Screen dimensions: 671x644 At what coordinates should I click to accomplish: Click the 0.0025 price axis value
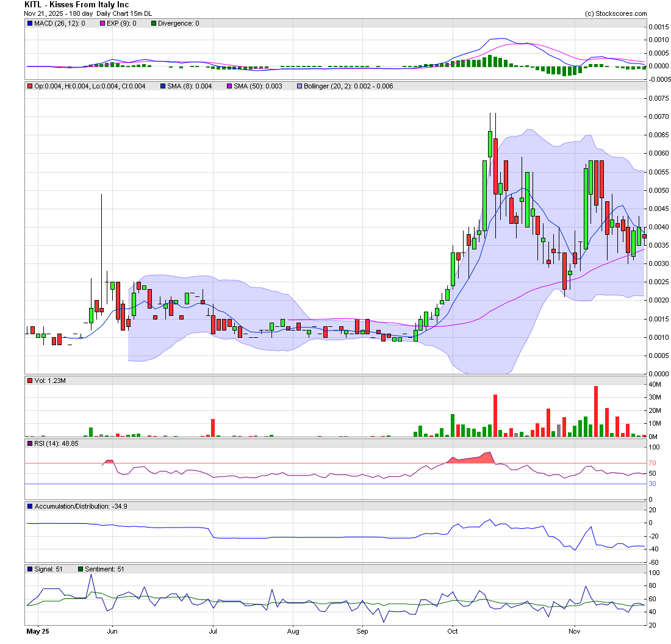(659, 282)
